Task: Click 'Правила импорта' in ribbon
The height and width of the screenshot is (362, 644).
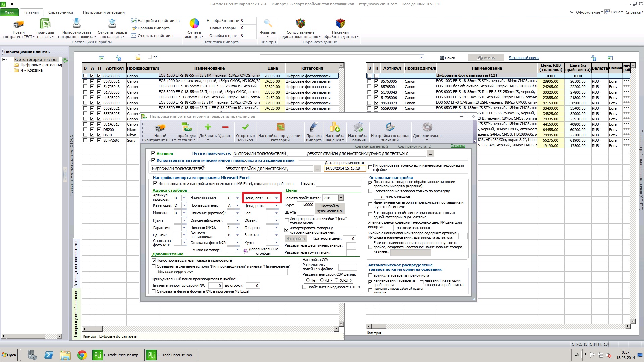Action: pyautogui.click(x=151, y=28)
